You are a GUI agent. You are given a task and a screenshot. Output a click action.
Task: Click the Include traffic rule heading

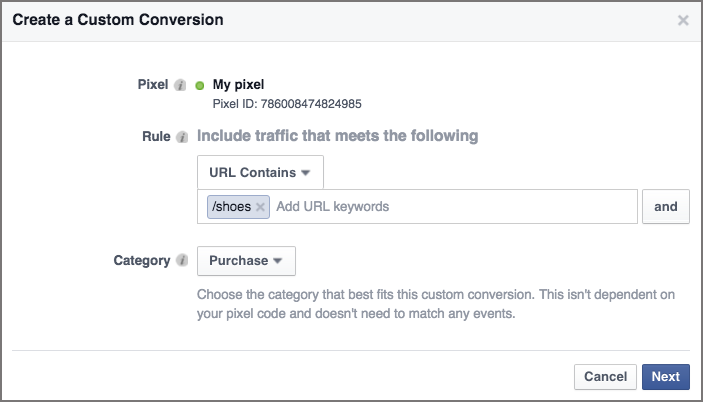click(337, 136)
